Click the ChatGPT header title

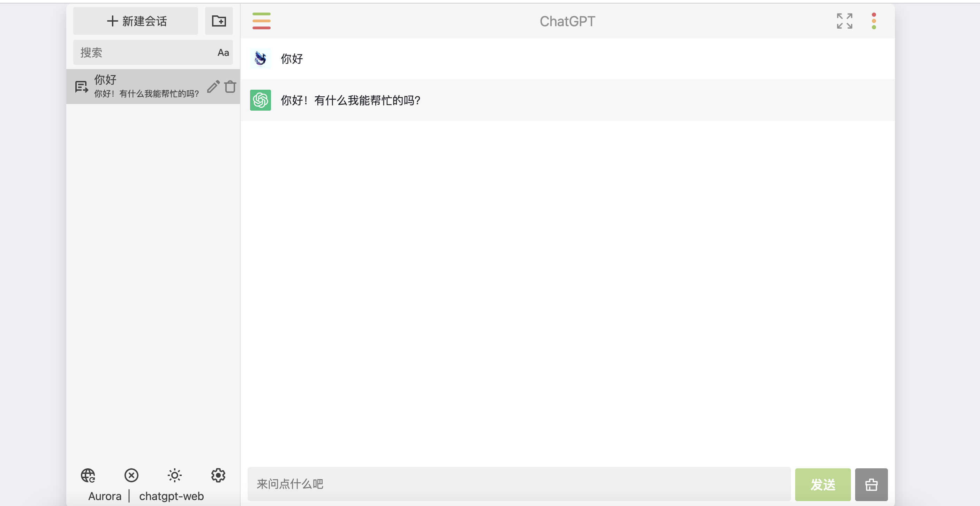(x=567, y=21)
